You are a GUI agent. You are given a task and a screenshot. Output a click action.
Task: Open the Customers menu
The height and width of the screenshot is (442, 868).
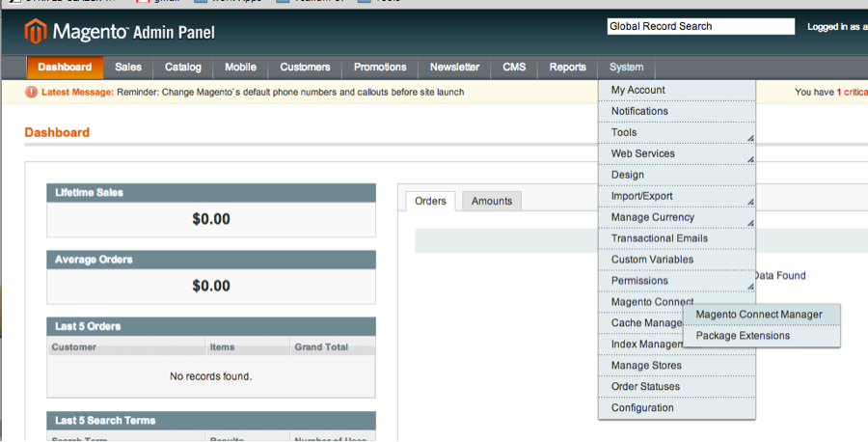pyautogui.click(x=305, y=68)
